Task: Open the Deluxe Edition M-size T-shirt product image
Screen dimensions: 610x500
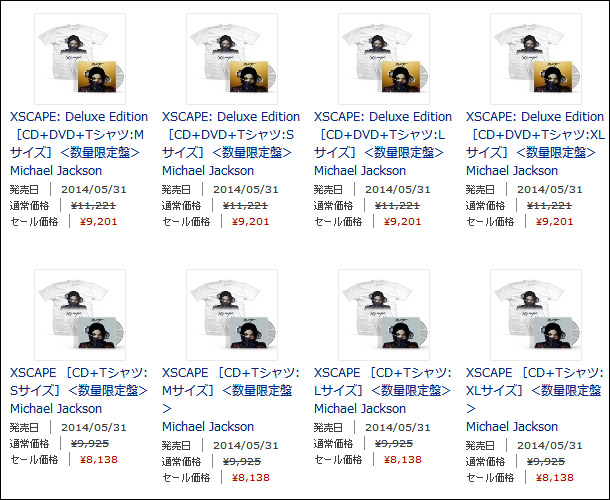Action: tap(80, 59)
